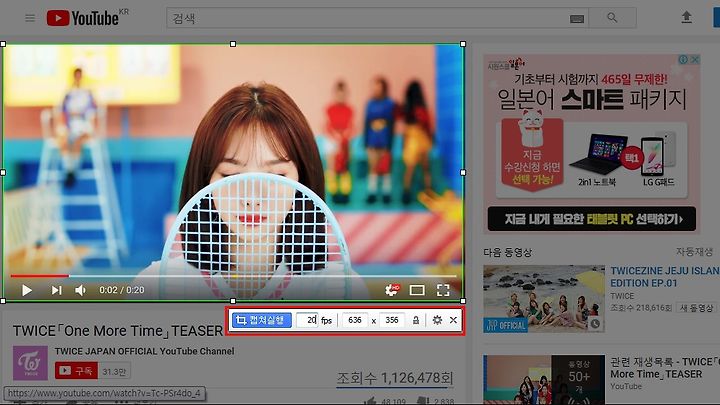The image size is (720, 405).
Task: Play the video with play button
Action: pyautogui.click(x=27, y=290)
